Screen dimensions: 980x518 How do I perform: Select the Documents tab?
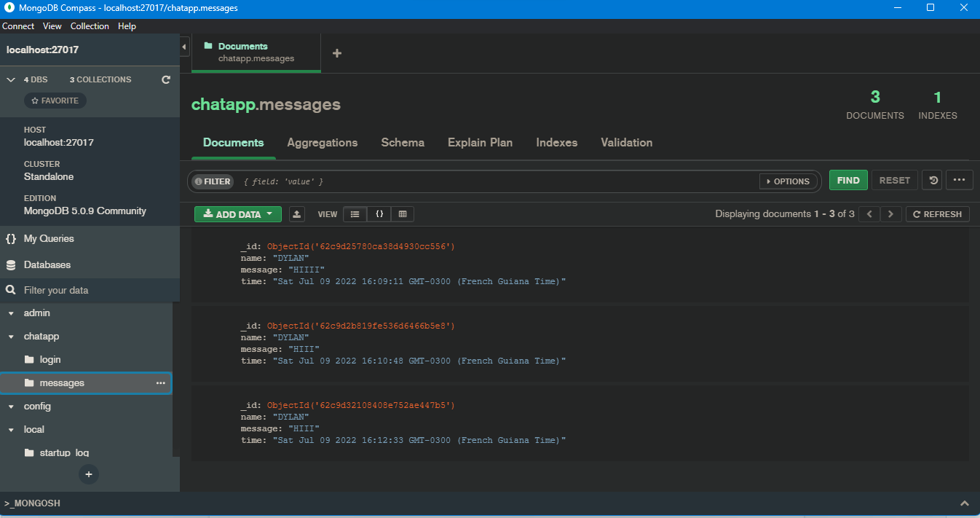click(x=234, y=143)
